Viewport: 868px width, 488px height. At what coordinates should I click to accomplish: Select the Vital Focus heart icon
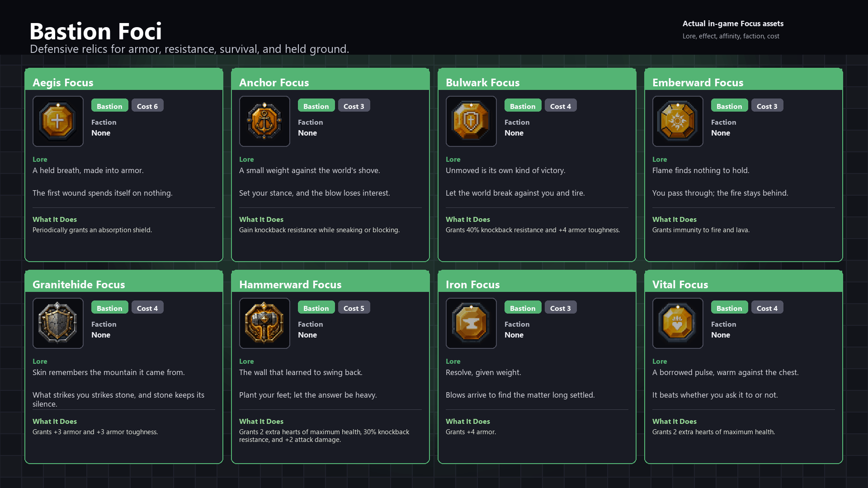point(678,323)
